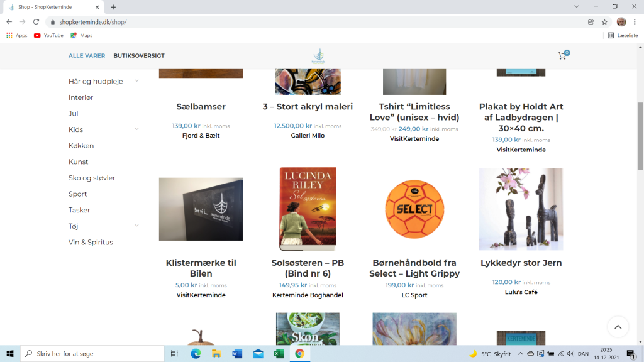644x362 pixels.
Task: Open the Køkken category
Action: (81, 146)
